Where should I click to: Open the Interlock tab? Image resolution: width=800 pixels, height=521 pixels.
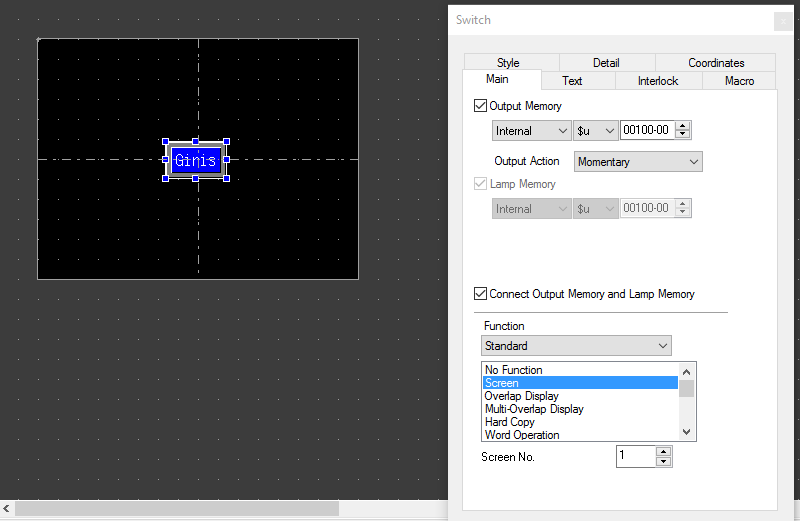click(657, 81)
